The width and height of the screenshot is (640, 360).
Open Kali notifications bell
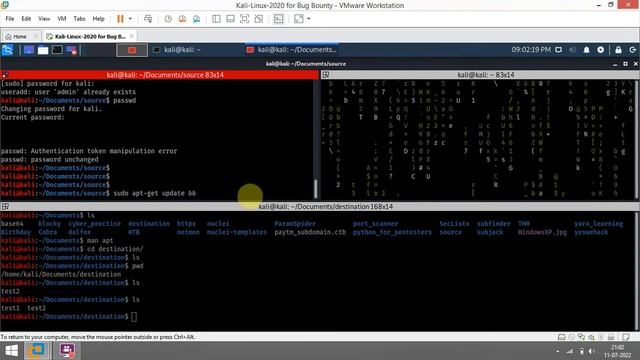coord(587,50)
